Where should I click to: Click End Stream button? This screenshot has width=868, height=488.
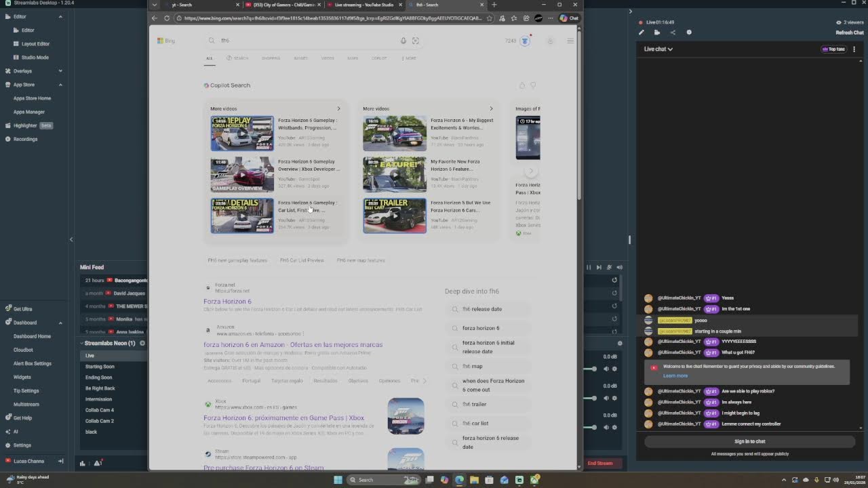[600, 463]
